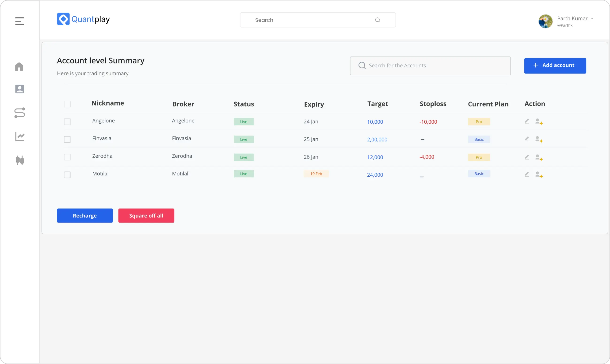The image size is (610, 364).
Task: Open the Accounts profile icon in the sidebar
Action: tap(20, 89)
